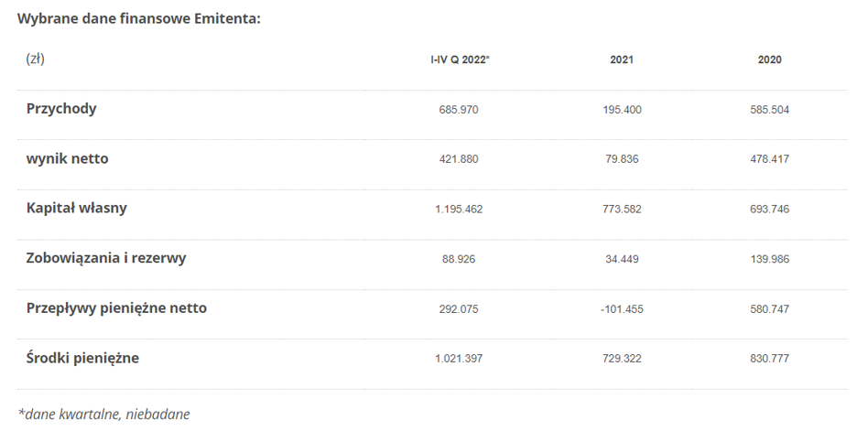Click the Przepływy pieniężne netto label

(x=116, y=307)
